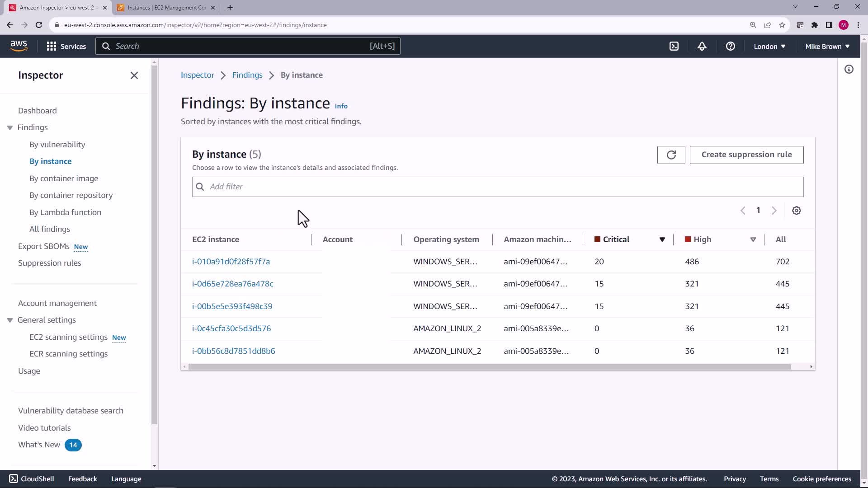The width and height of the screenshot is (868, 488).
Task: Click Create suppression rule button
Action: 746,155
